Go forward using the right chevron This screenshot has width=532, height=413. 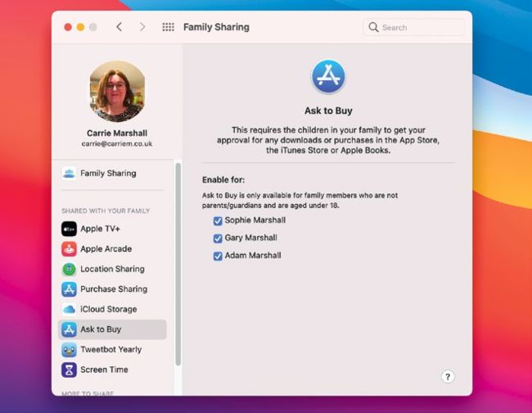pos(142,27)
